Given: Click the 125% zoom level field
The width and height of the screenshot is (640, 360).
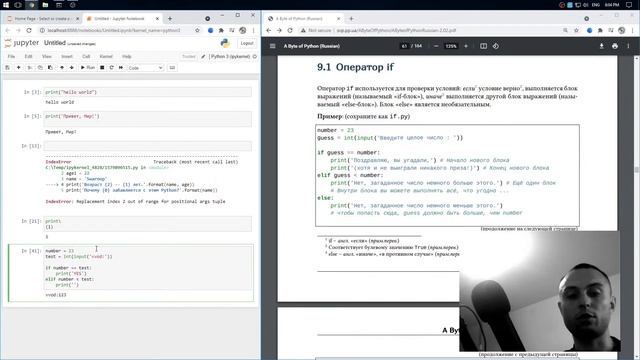Looking at the screenshot, I should point(451,46).
